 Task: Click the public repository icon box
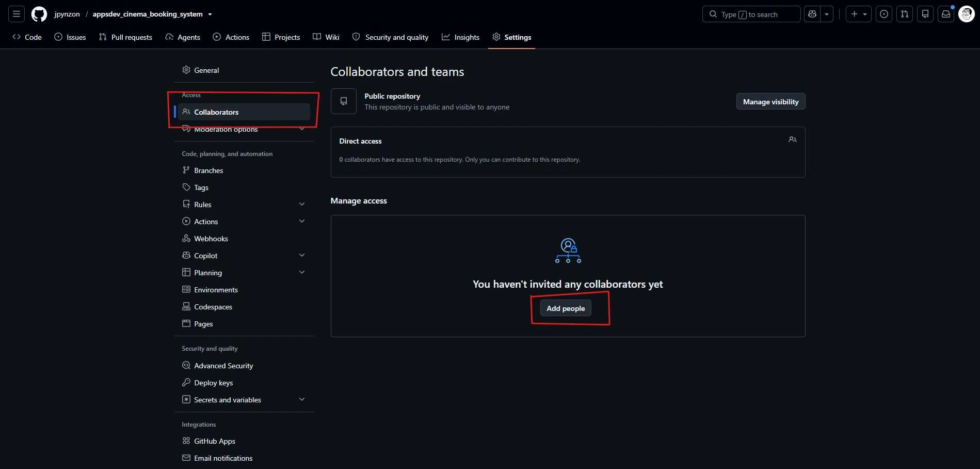coord(344,101)
